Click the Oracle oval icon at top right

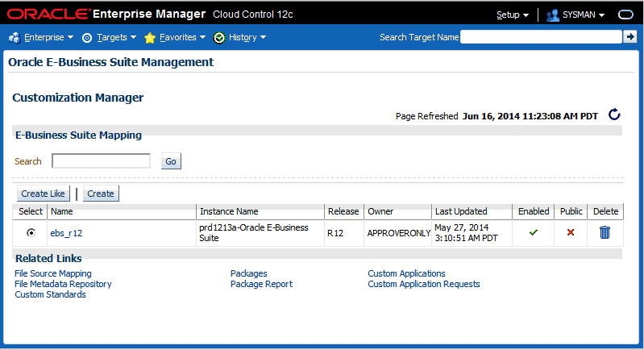(625, 15)
